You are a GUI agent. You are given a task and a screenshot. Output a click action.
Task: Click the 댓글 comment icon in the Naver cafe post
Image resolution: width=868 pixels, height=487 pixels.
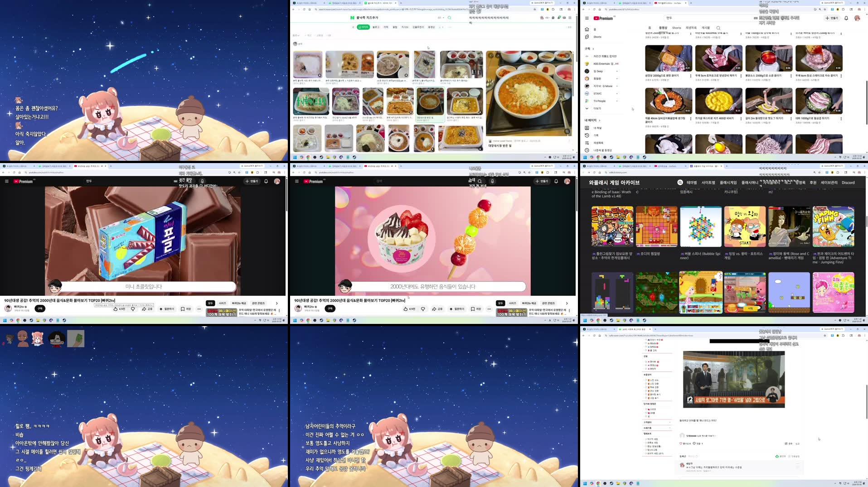[x=694, y=444]
